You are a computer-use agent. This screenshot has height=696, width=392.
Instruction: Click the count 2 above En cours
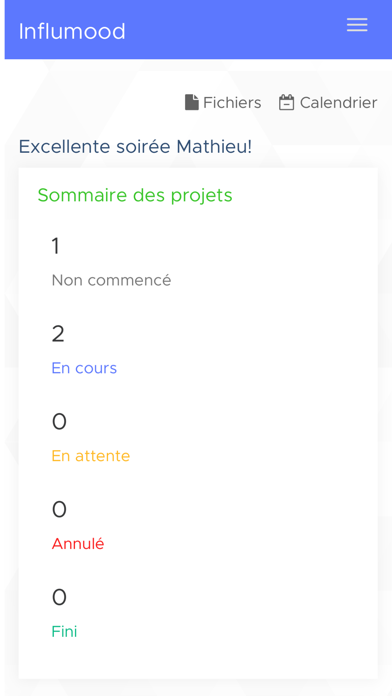click(58, 333)
